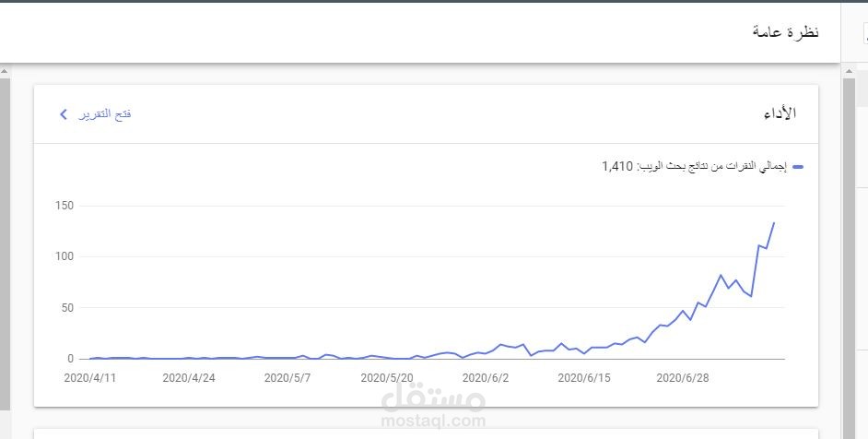Screen dimensions: 868x439
Task: Select the 2020/6/2 date on the chart axis
Action: tap(486, 378)
